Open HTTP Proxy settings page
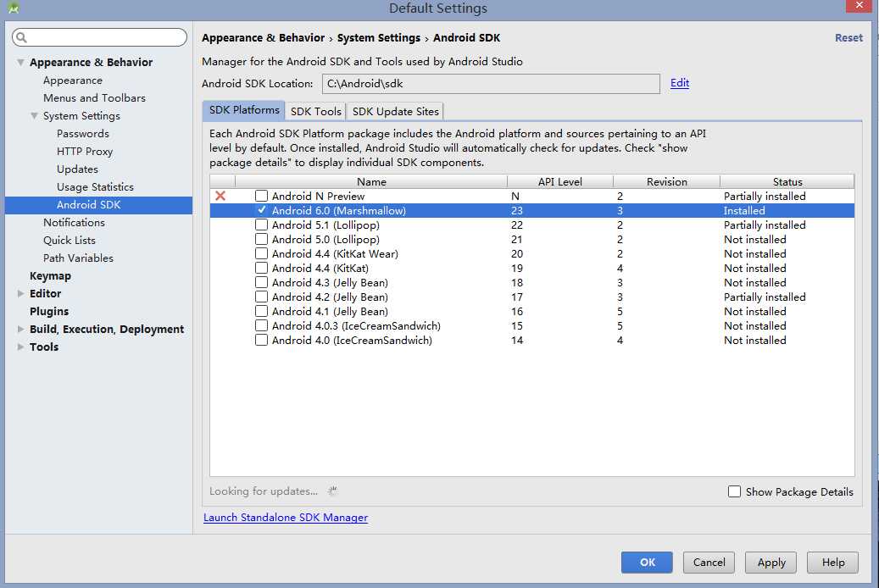The image size is (879, 588). [x=85, y=152]
